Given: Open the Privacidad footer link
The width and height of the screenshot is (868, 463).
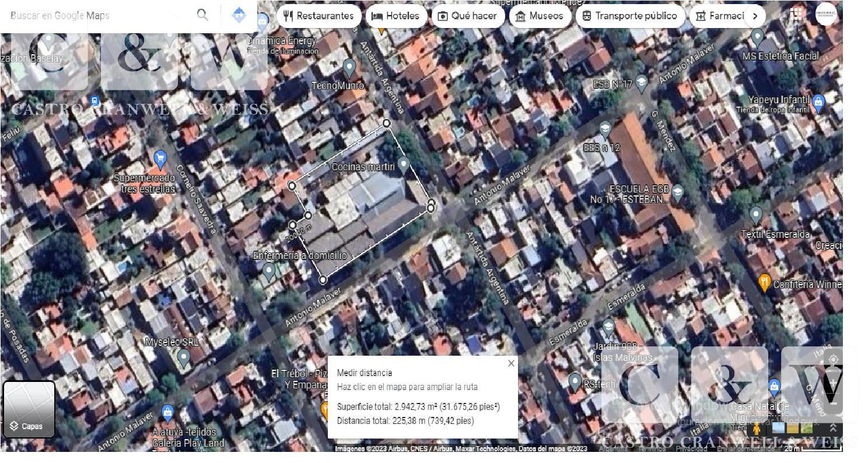Looking at the screenshot, I should 691,449.
